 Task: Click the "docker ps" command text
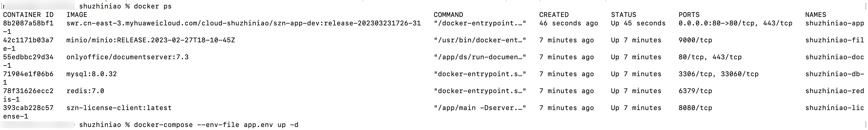pos(153,6)
